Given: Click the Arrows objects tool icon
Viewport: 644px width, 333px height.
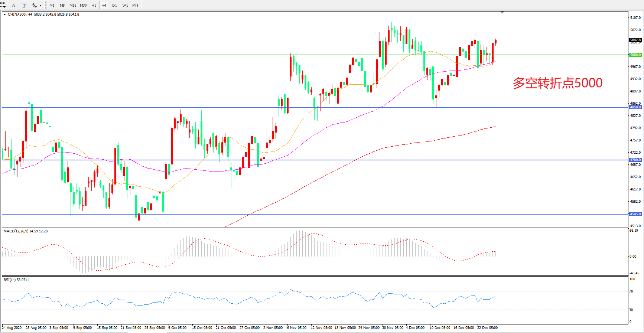Looking at the screenshot, I should pyautogui.click(x=35, y=5).
